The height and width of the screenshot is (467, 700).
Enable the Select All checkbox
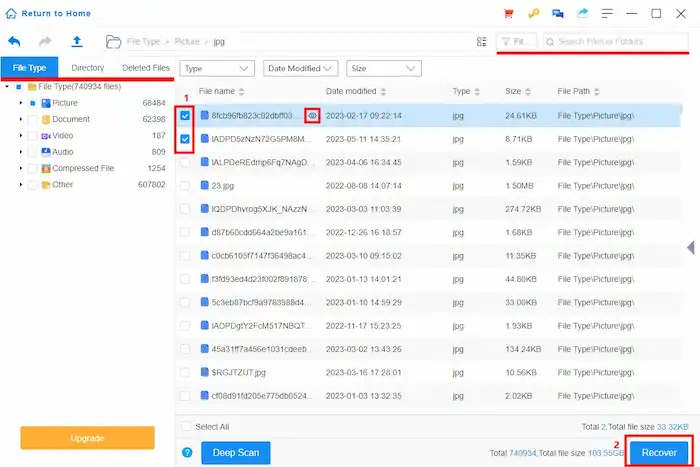click(185, 426)
